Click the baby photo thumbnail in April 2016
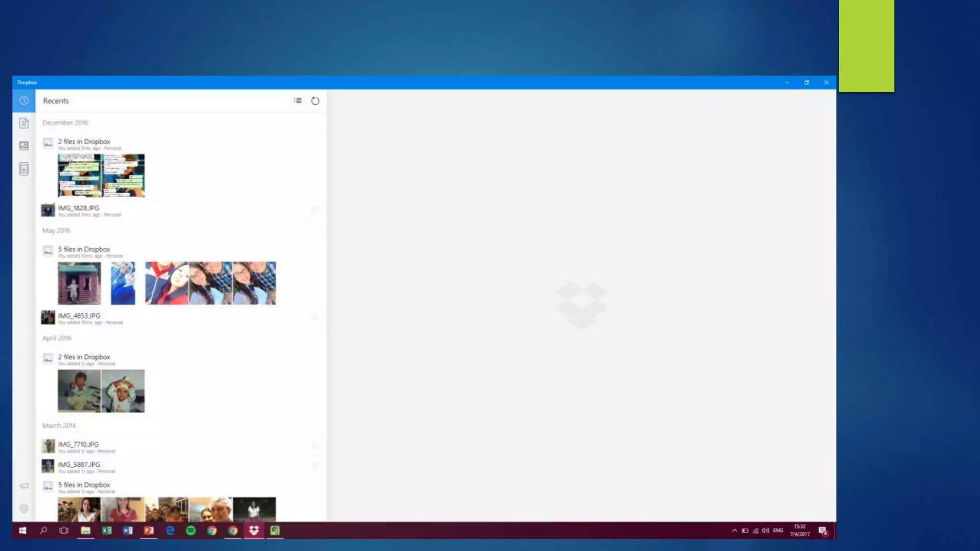The image size is (980, 551). (x=123, y=391)
